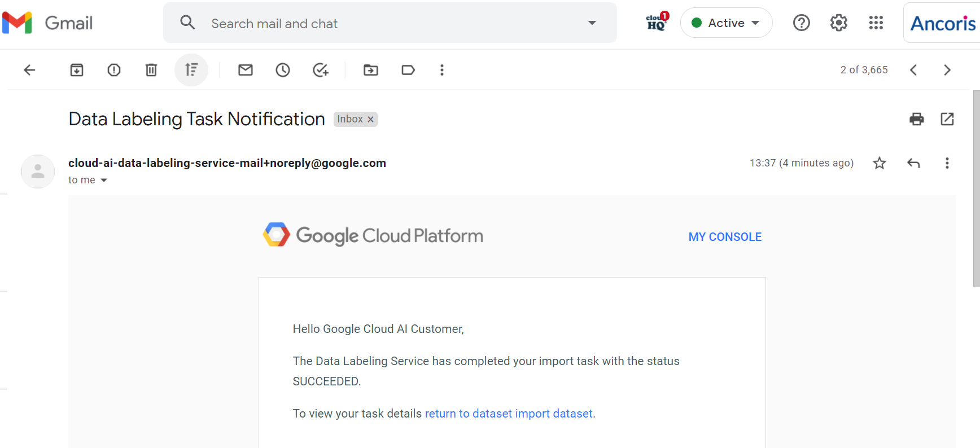
Task: Click 'return to dataset import dataset' link
Action: [x=509, y=414]
